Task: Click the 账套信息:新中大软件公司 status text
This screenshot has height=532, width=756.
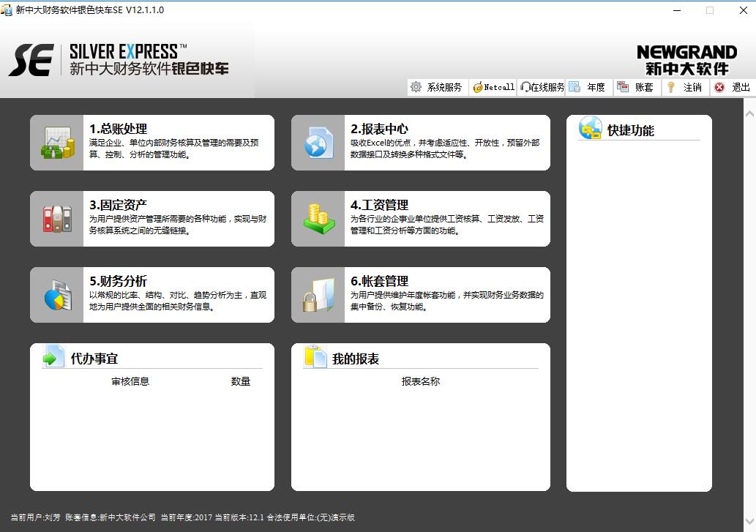Action: pyautogui.click(x=111, y=517)
